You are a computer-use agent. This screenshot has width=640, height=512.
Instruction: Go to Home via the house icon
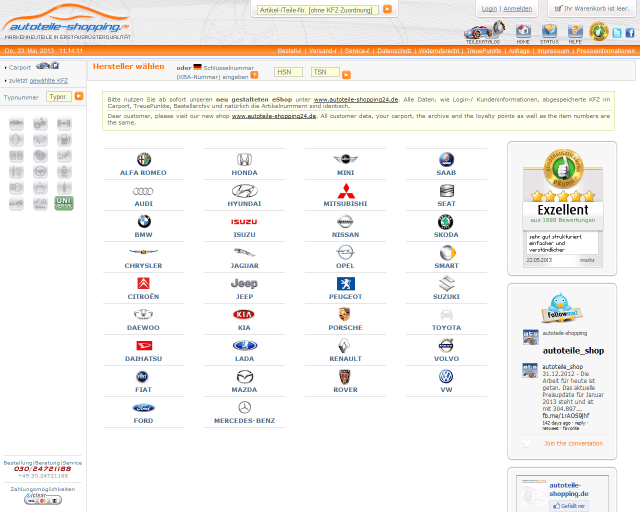pyautogui.click(x=523, y=33)
